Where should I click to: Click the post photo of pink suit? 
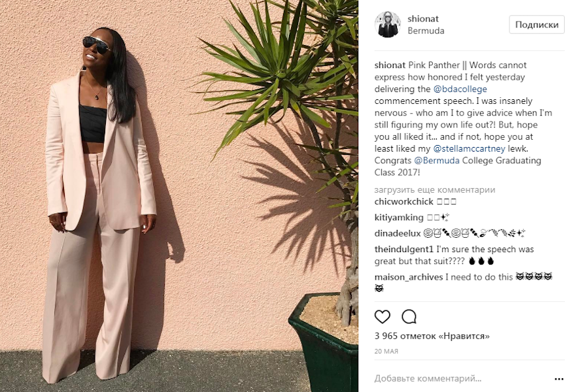tap(179, 196)
